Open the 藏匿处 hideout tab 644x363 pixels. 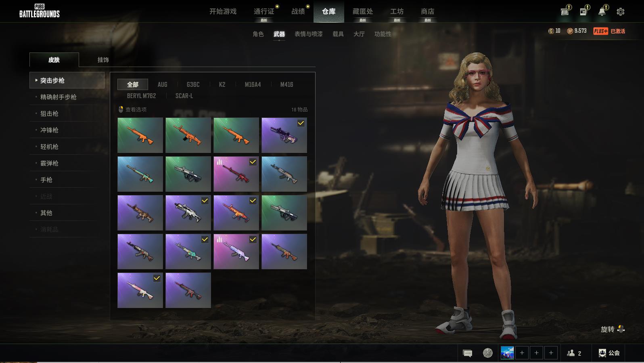click(363, 12)
